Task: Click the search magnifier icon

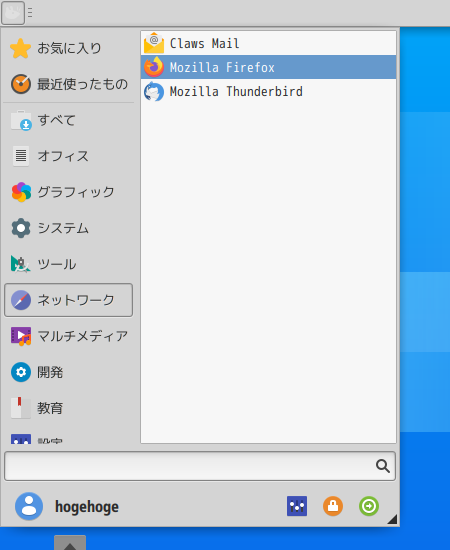Action: pyautogui.click(x=383, y=466)
